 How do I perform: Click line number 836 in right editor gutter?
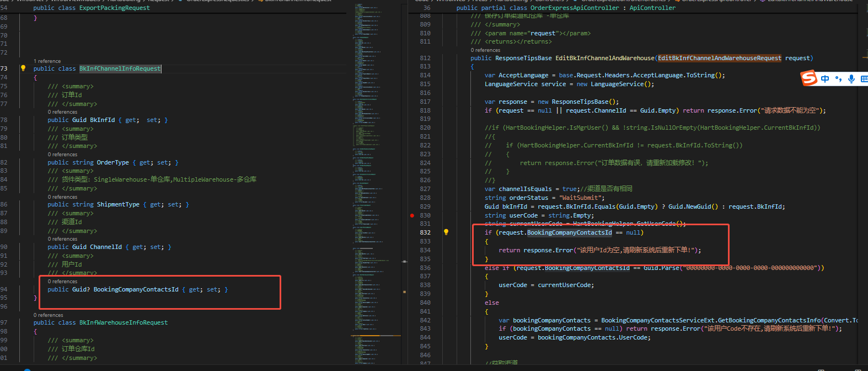[x=425, y=268]
